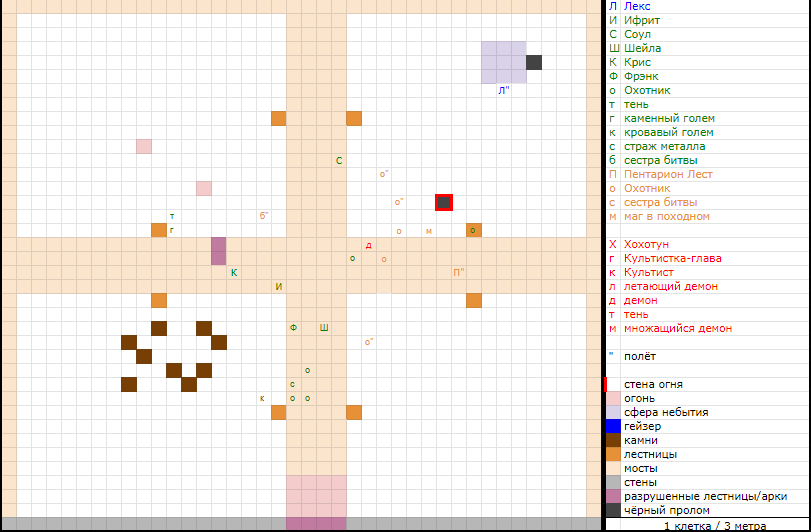This screenshot has height=532, width=811.
Task: Click the 'каменный голем' legend entry
Action: (669, 118)
